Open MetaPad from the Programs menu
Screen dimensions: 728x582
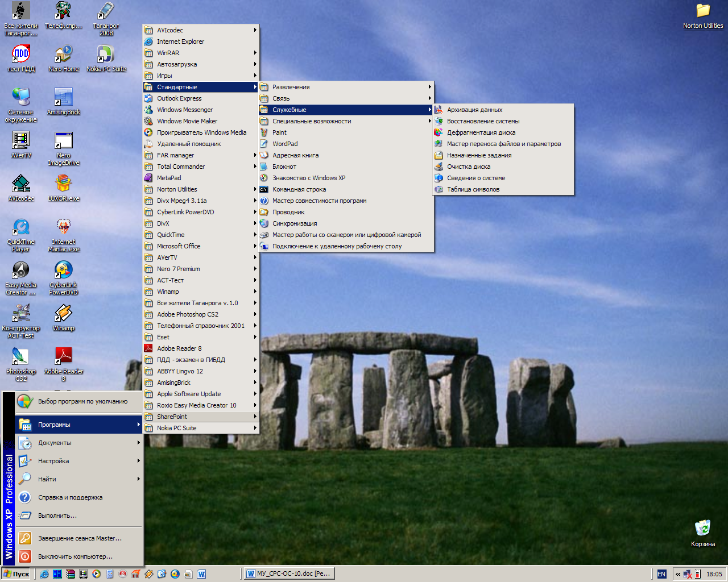click(x=201, y=178)
